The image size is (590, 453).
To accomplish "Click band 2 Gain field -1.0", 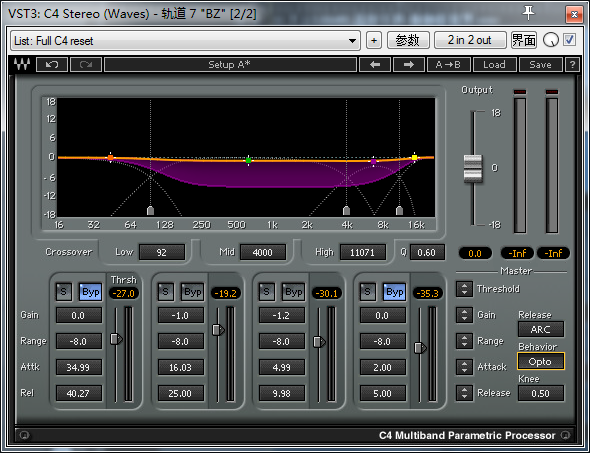I will click(181, 315).
